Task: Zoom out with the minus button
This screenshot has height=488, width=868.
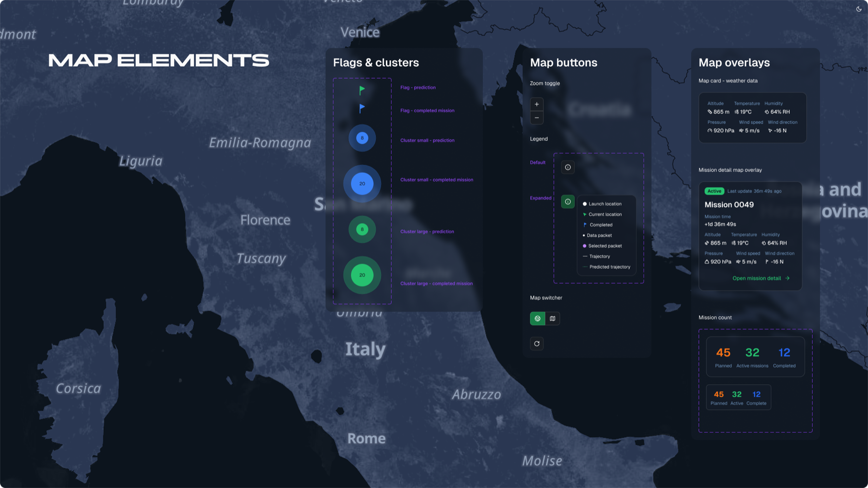Action: point(537,118)
